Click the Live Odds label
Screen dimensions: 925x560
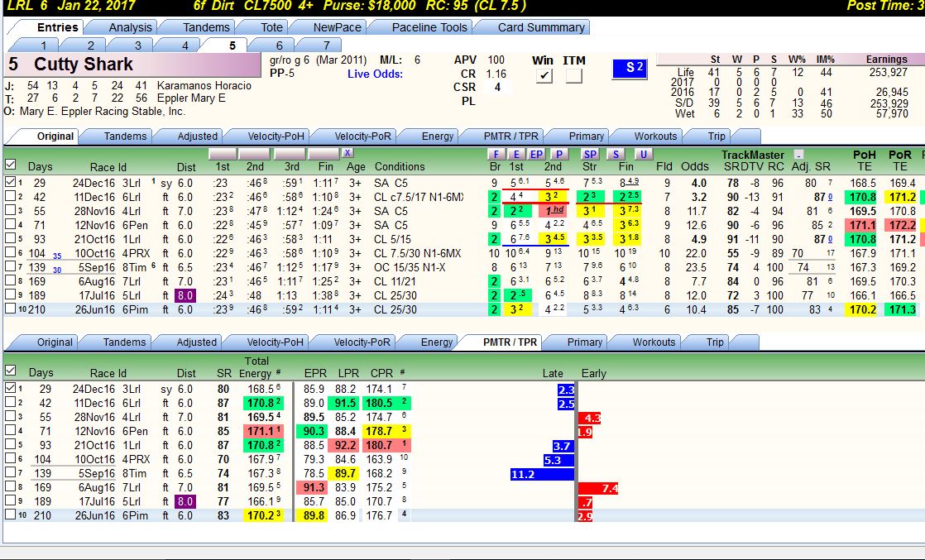pyautogui.click(x=375, y=74)
